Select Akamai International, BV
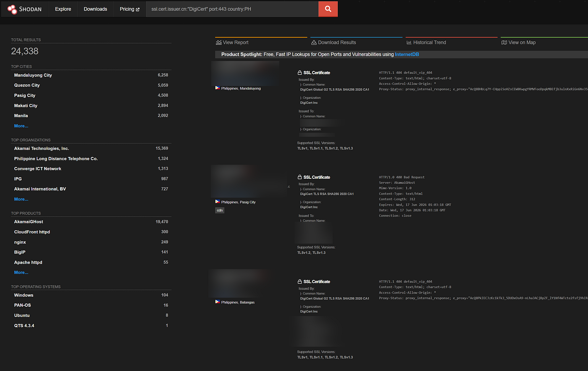This screenshot has height=371, width=588. click(x=40, y=189)
